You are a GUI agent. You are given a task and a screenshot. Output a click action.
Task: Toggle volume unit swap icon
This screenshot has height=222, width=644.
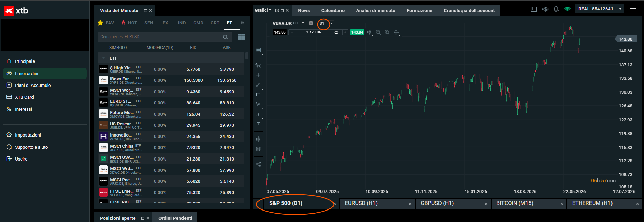point(336,32)
